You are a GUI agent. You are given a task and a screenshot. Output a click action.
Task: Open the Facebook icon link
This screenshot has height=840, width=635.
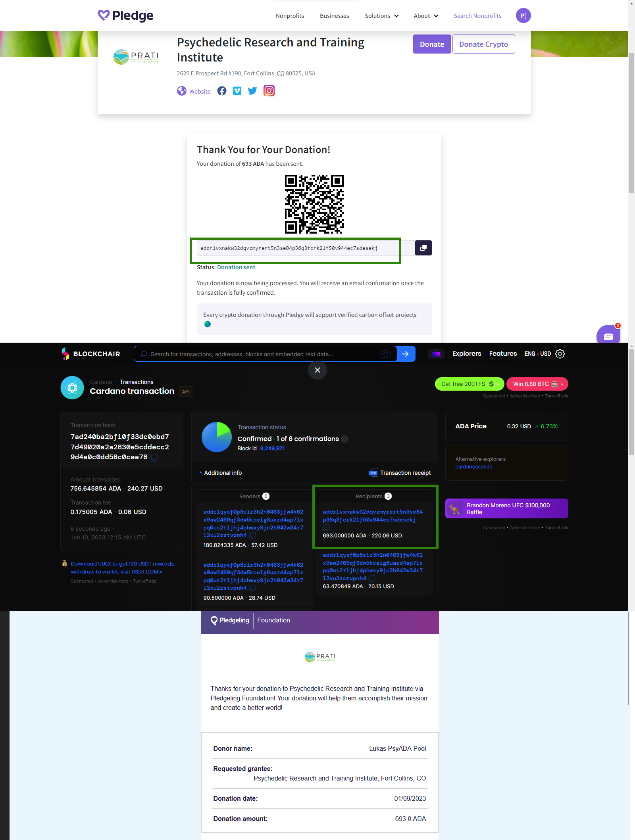point(222,91)
